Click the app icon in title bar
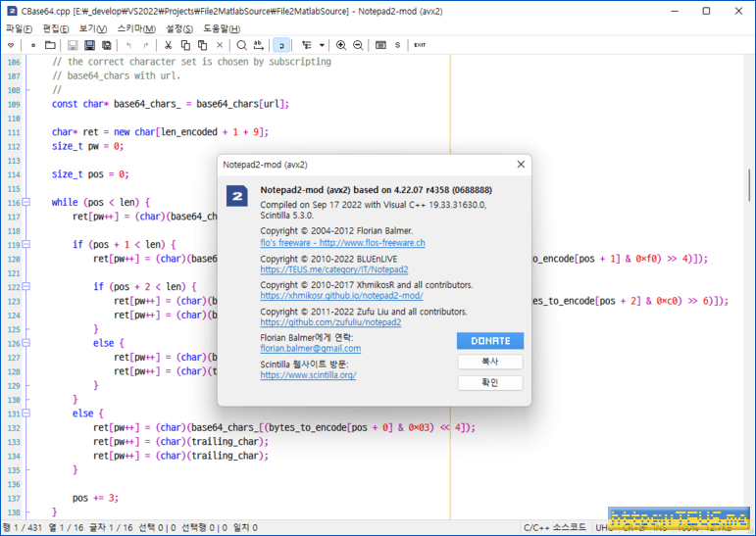Screen dimensions: 756x536 [x=12, y=11]
